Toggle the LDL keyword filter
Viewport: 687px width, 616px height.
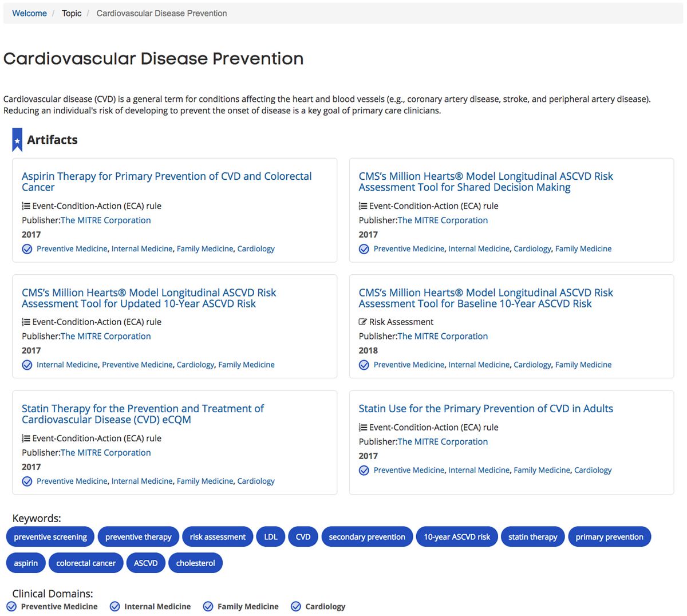(x=270, y=536)
